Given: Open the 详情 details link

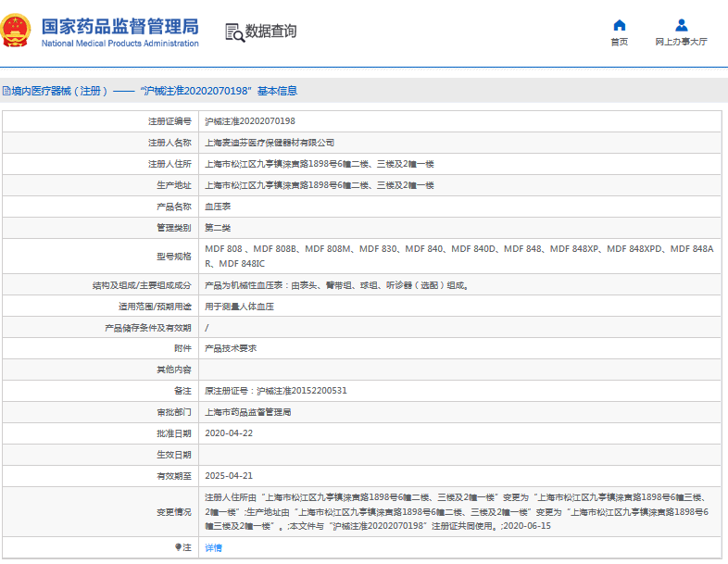Looking at the screenshot, I should [x=214, y=547].
